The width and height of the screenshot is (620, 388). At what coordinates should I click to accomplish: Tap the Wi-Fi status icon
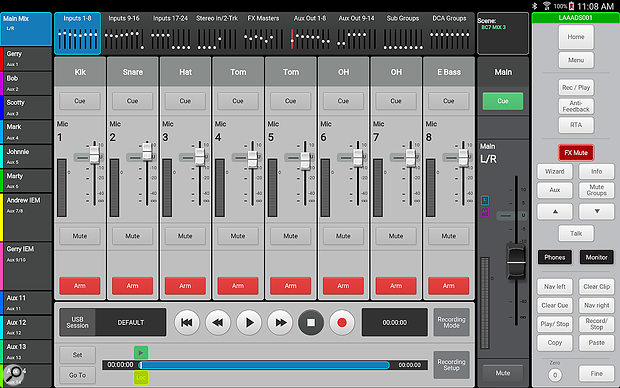(547, 6)
